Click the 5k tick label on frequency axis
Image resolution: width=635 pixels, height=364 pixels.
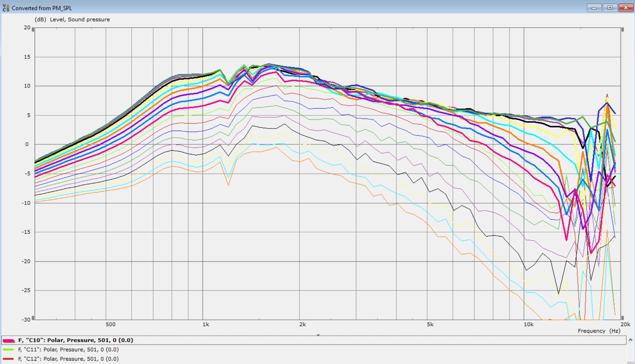point(430,325)
